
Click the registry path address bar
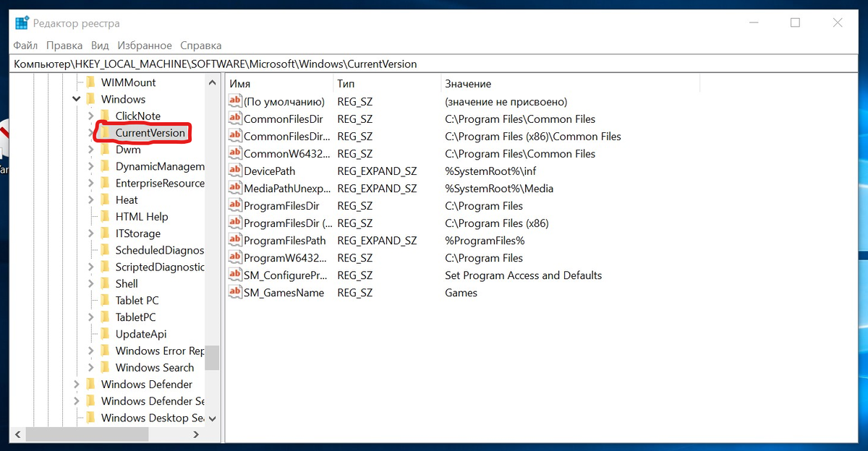click(434, 64)
